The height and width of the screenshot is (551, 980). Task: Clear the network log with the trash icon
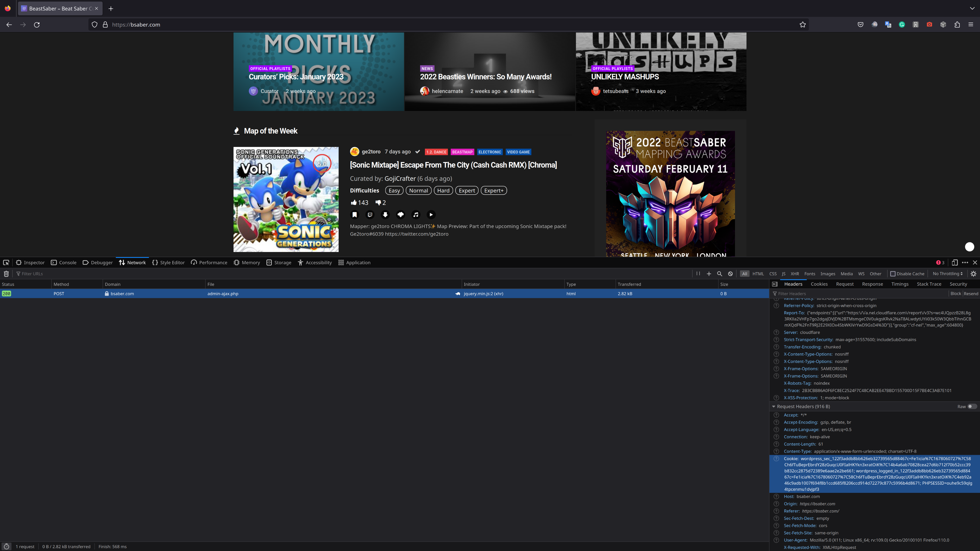coord(6,274)
